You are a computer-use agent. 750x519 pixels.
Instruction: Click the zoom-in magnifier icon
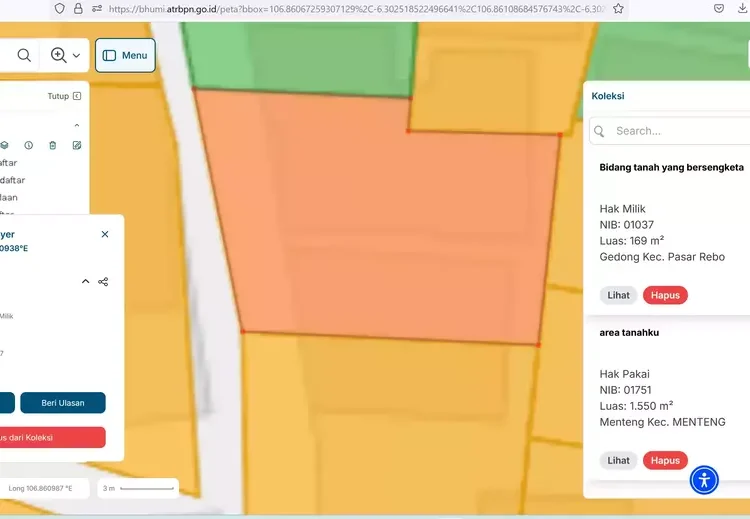coord(59,55)
